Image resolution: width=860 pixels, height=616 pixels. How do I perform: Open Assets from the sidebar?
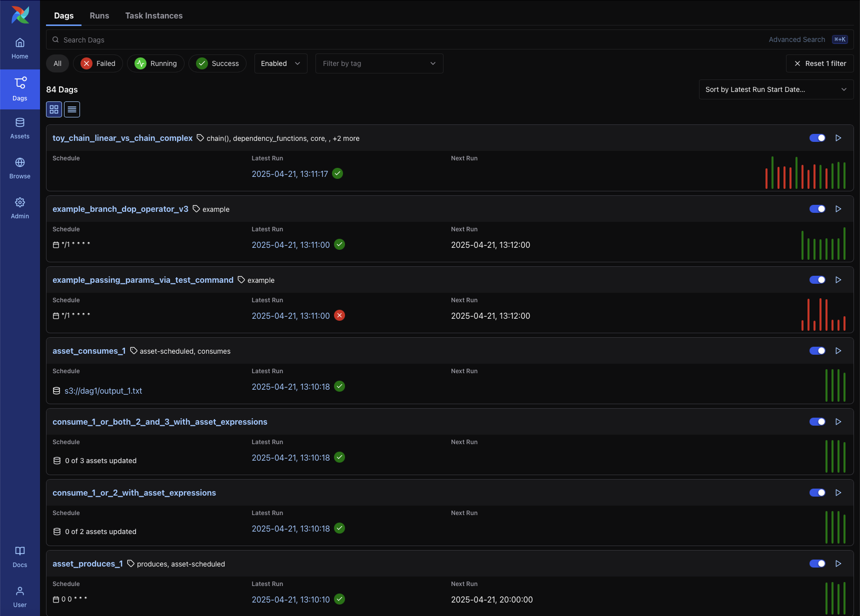(x=20, y=128)
